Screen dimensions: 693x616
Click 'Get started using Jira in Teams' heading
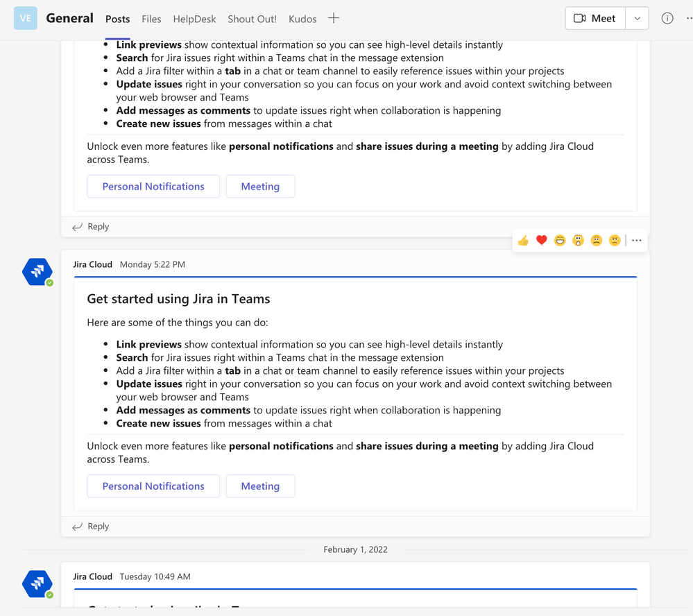(178, 299)
